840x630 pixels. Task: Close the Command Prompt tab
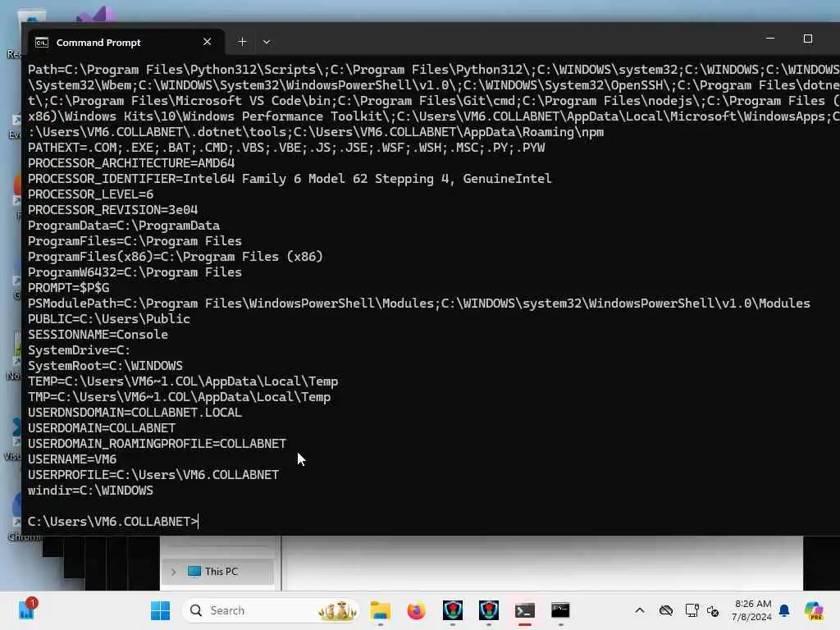208,42
